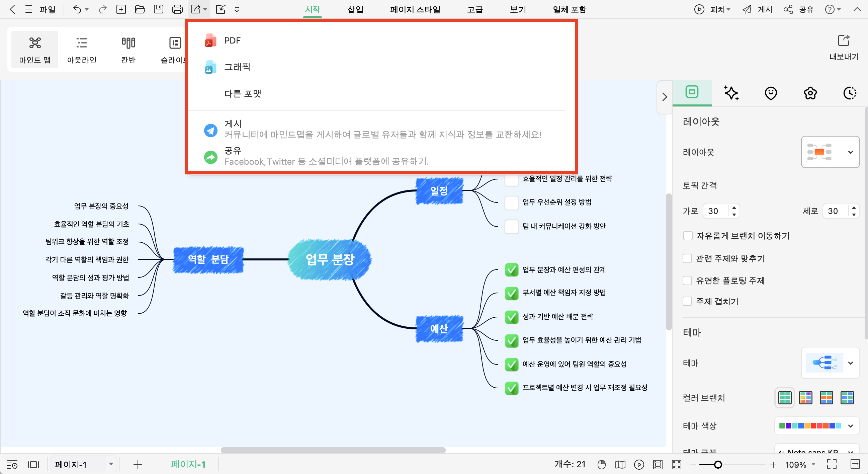Open the 파일 menu button
This screenshot has height=474, width=868.
pos(48,9)
